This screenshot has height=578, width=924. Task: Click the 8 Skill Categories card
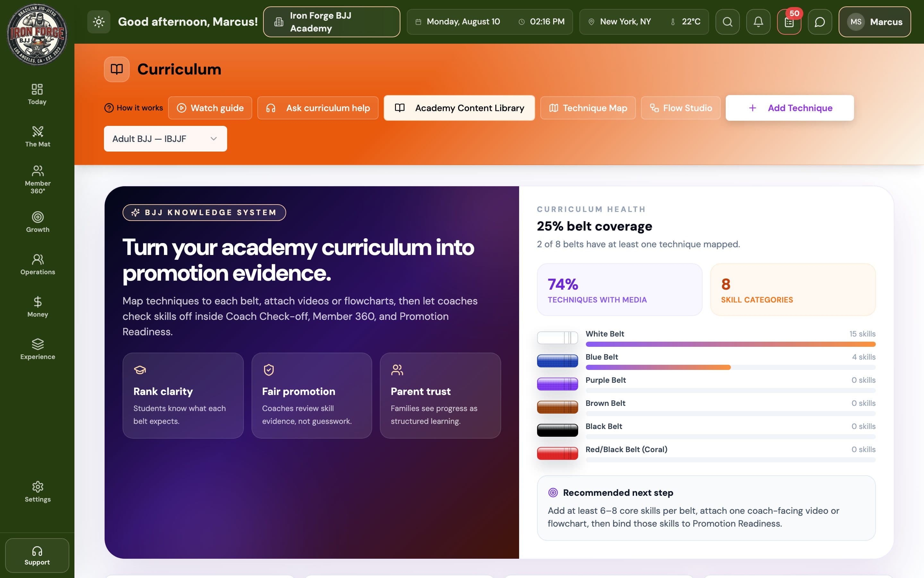click(x=793, y=290)
